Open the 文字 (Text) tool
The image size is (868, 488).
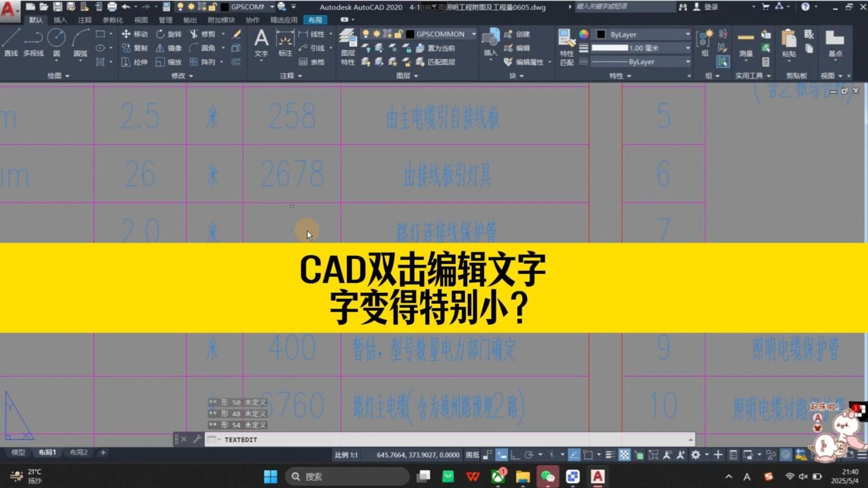tap(261, 44)
